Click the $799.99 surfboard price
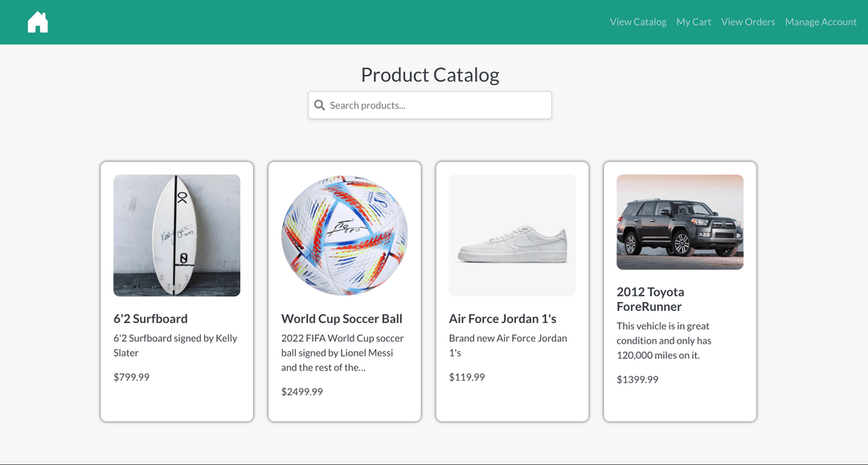Image resolution: width=868 pixels, height=465 pixels. [131, 377]
